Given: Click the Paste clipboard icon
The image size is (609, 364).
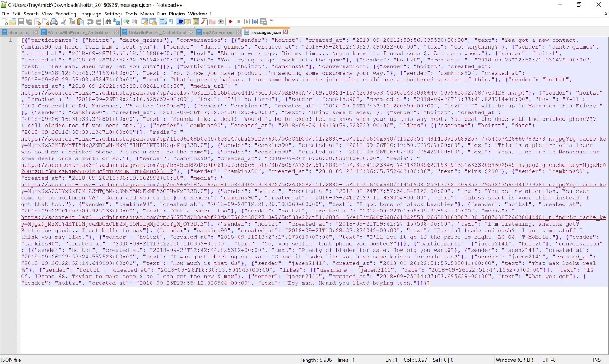Looking at the screenshot, I should tap(80, 22).
